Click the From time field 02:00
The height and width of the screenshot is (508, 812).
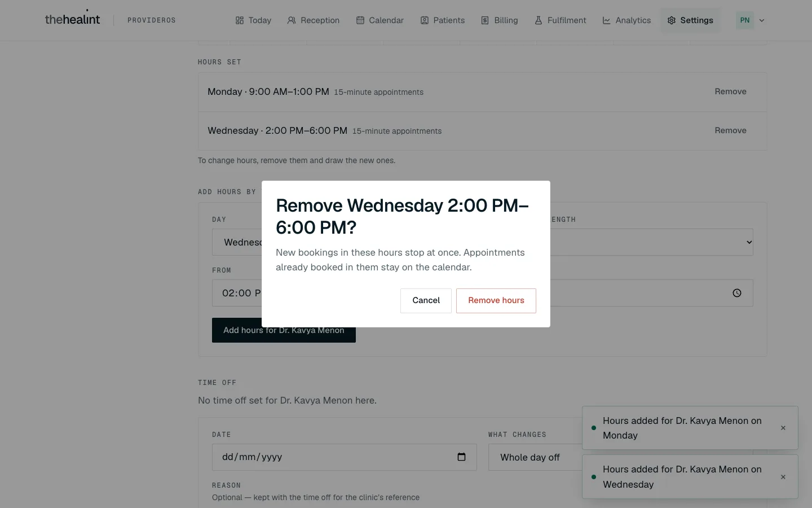click(x=237, y=293)
